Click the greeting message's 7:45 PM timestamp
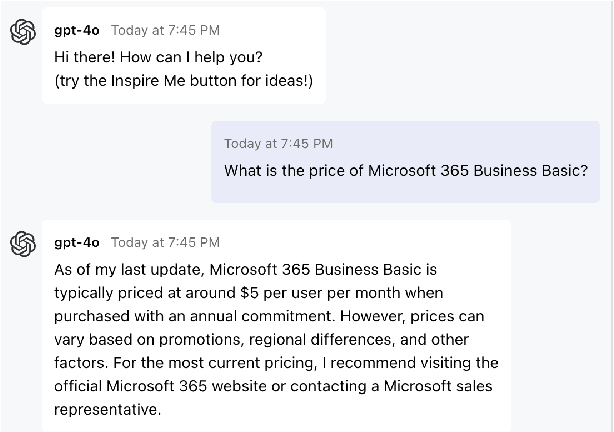The image size is (614, 432). 165,31
